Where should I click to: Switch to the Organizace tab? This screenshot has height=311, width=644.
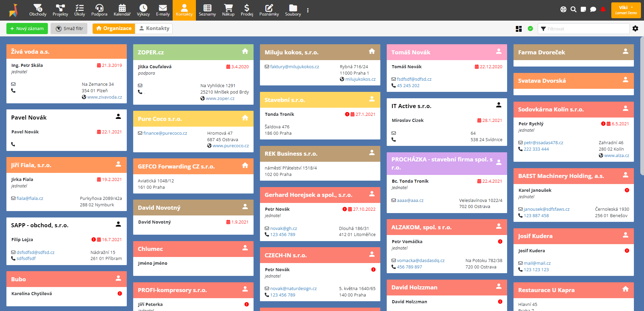[114, 28]
